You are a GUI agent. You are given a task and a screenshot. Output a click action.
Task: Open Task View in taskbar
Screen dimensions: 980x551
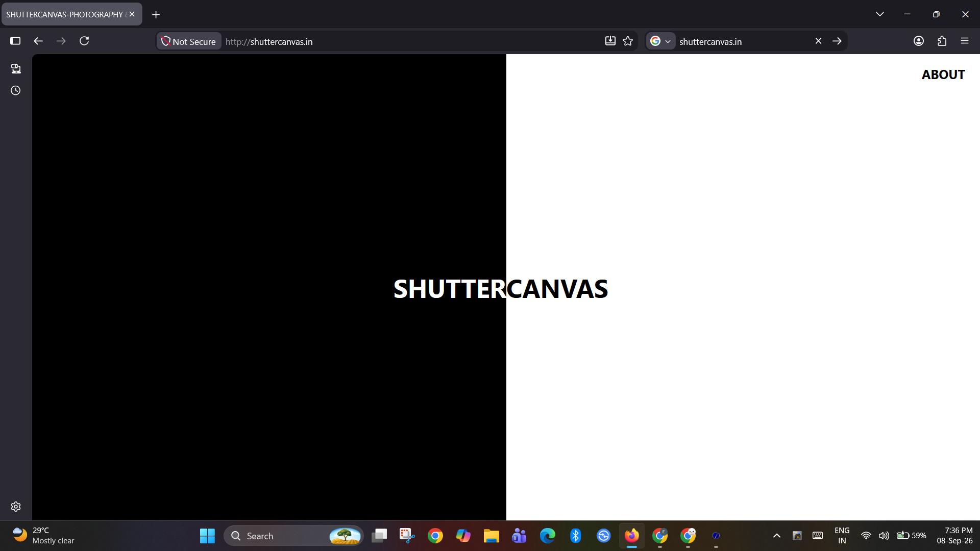[x=379, y=536]
